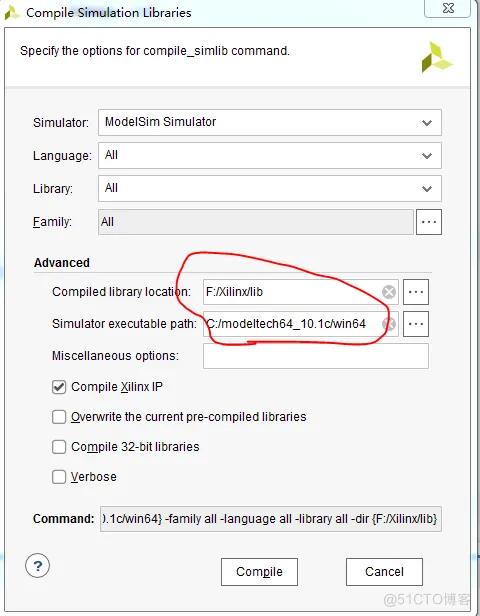Click the 'Compiled library location:' label
This screenshot has height=616, width=480.
pos(121,292)
